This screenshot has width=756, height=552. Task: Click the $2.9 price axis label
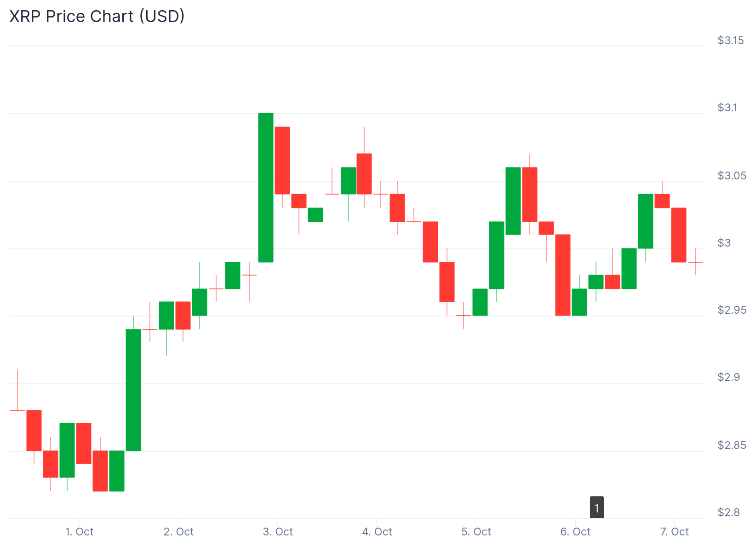728,377
